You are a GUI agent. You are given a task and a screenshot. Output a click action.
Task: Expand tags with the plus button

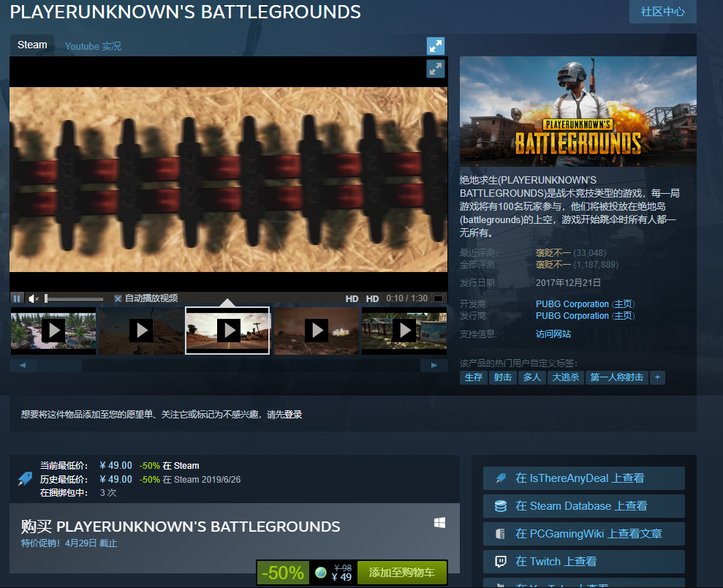657,377
